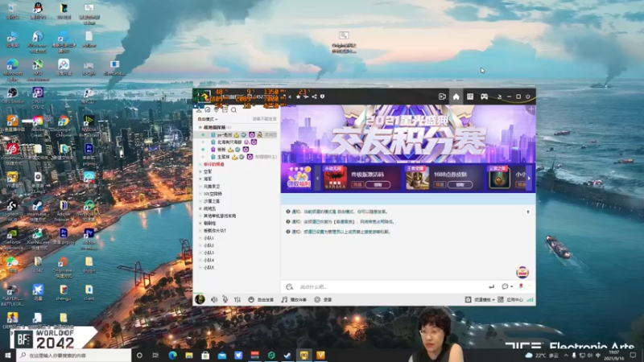
Task: Select the red highlighted channel under user list
Action: pyautogui.click(x=214, y=164)
